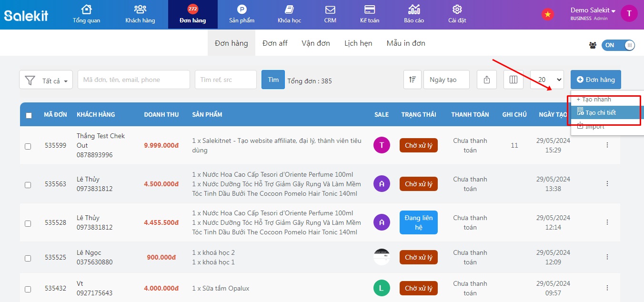The image size is (644, 302).
Task: Expand the Tất cả filter dropdown
Action: click(x=46, y=80)
